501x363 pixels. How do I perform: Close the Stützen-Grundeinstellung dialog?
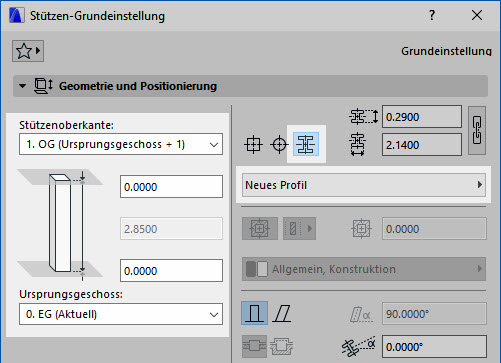pyautogui.click(x=477, y=15)
